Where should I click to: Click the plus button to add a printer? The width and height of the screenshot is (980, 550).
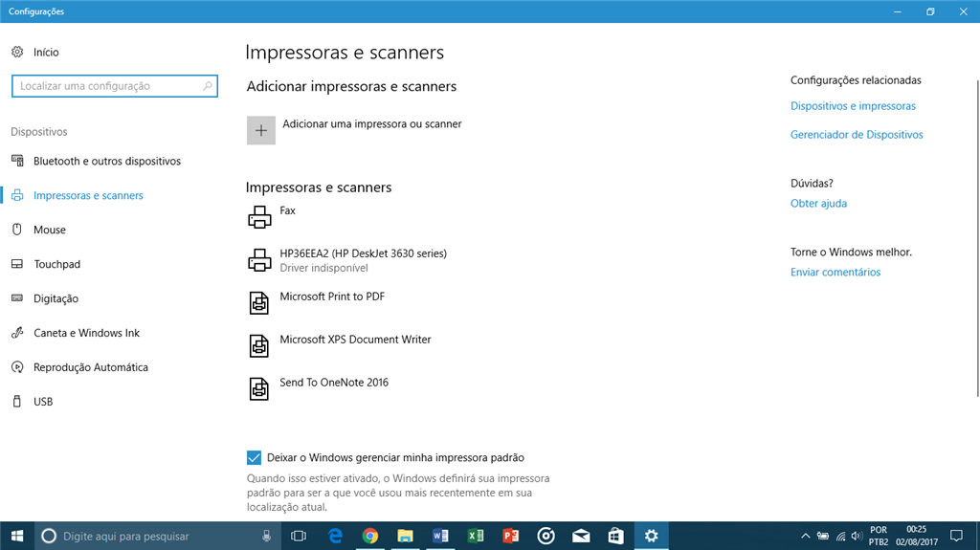[261, 130]
